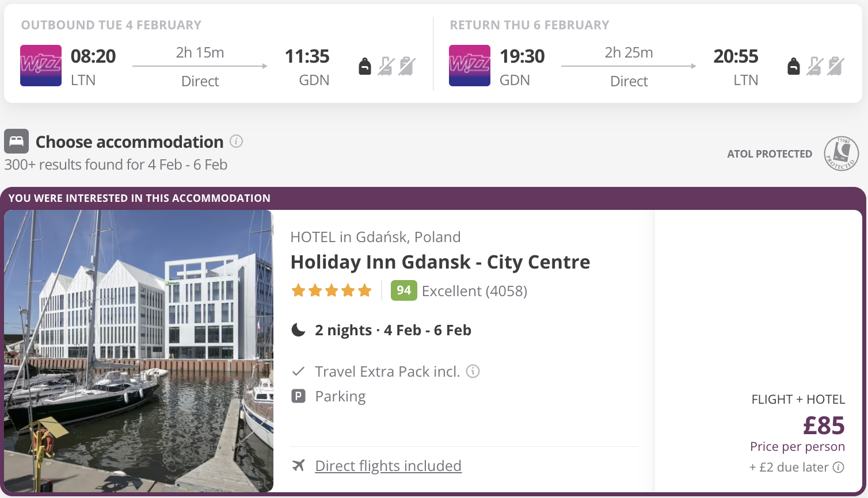Click return crossed-out checked luggage icon
Image resolution: width=868 pixels, height=498 pixels.
click(835, 67)
